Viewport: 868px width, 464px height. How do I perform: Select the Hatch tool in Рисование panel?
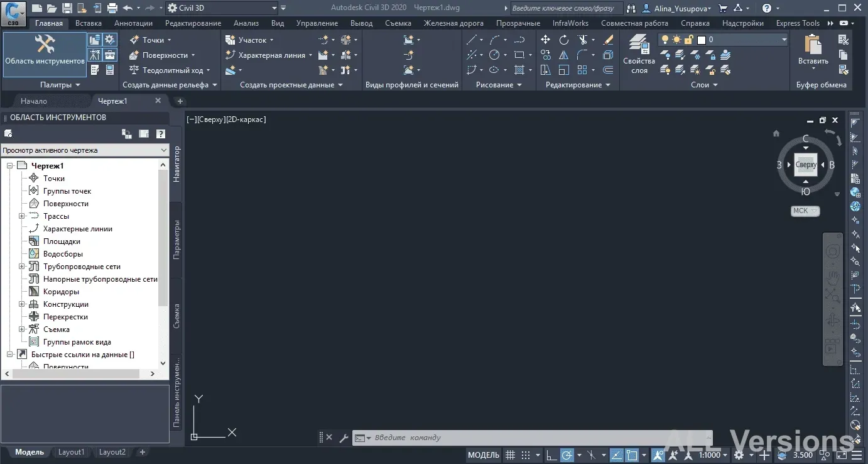(x=519, y=70)
